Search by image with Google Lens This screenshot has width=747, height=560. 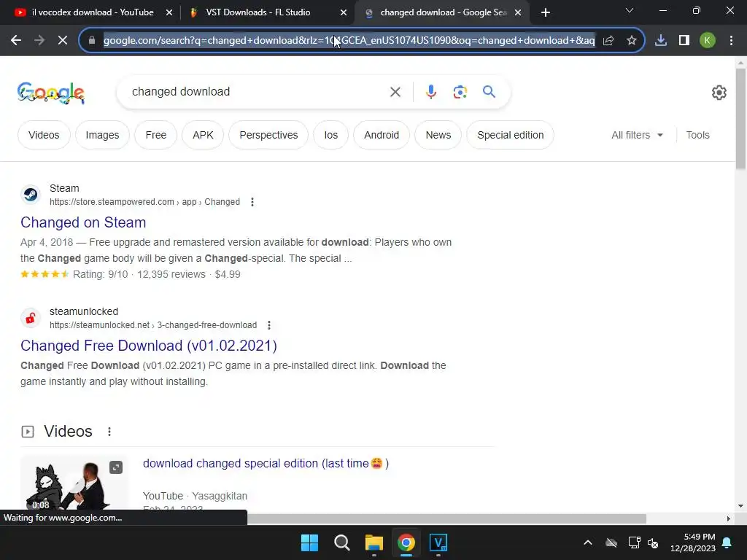[x=460, y=92]
